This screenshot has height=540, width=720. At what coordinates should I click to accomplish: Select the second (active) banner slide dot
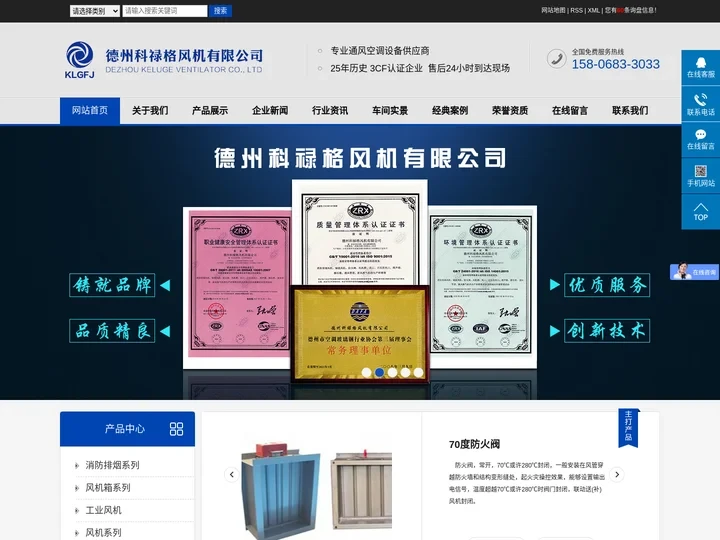click(379, 372)
